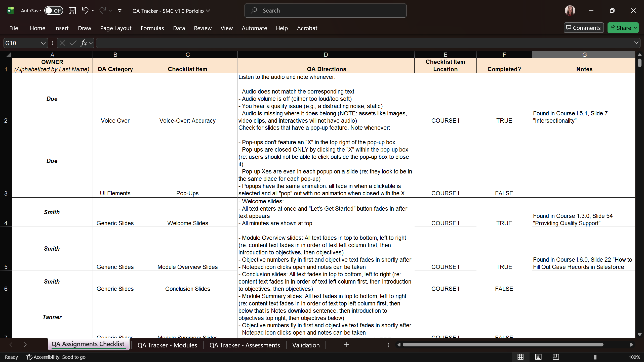Viewport: 644px width, 362px height.
Task: Click the 'Pop-Ups' checklist item cell
Action: coord(187,161)
